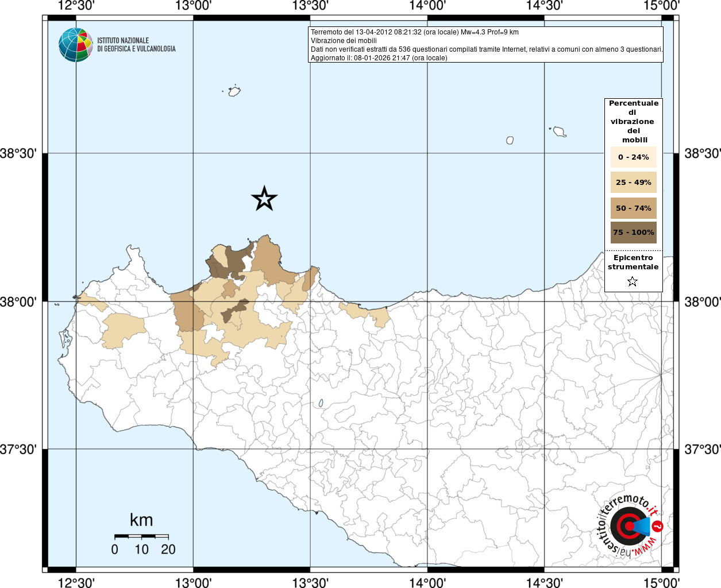Click the star symbol in the legend
The height and width of the screenshot is (588, 721).
[633, 281]
